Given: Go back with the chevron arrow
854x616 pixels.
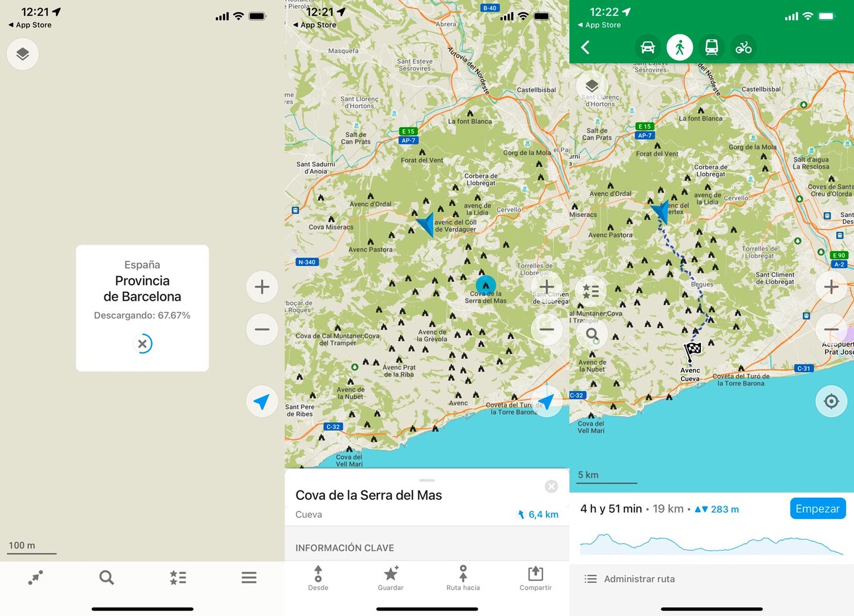Looking at the screenshot, I should pos(585,47).
